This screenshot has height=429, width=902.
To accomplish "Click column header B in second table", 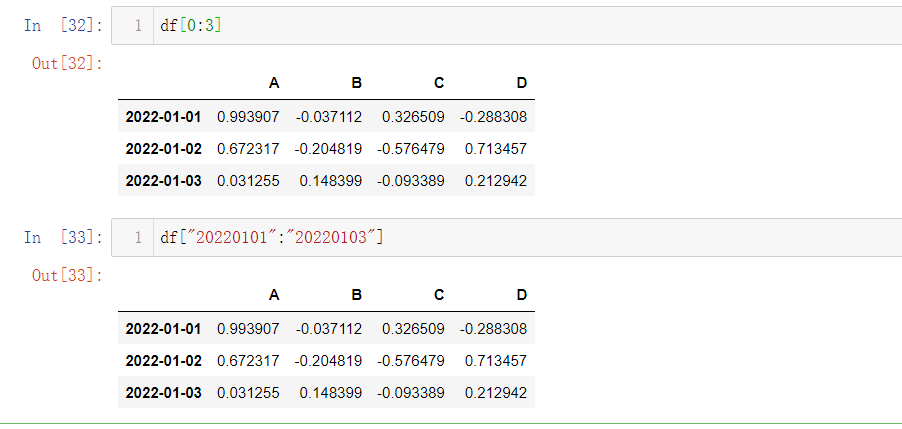I will pyautogui.click(x=357, y=295).
